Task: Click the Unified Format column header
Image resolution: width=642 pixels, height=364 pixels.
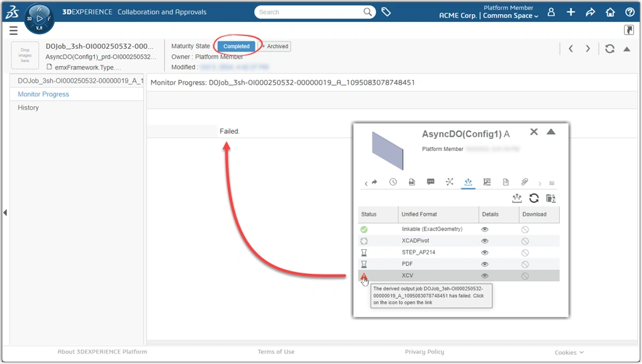Action: tap(438, 214)
